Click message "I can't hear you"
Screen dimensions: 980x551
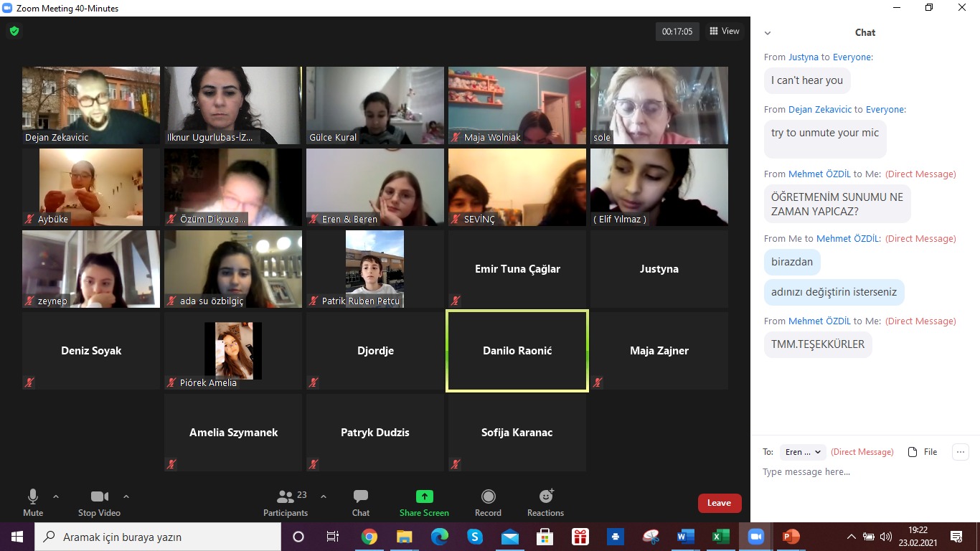[807, 80]
